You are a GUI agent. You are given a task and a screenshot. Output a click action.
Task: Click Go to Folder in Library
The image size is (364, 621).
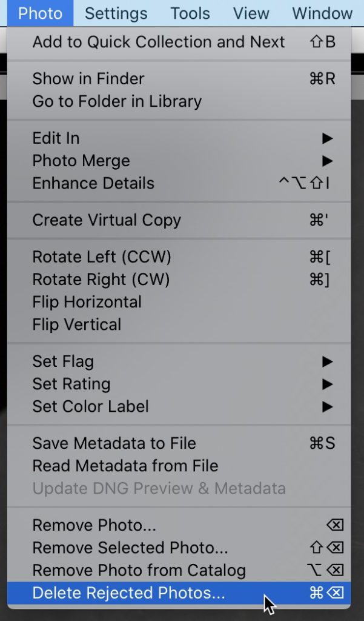[x=117, y=101]
